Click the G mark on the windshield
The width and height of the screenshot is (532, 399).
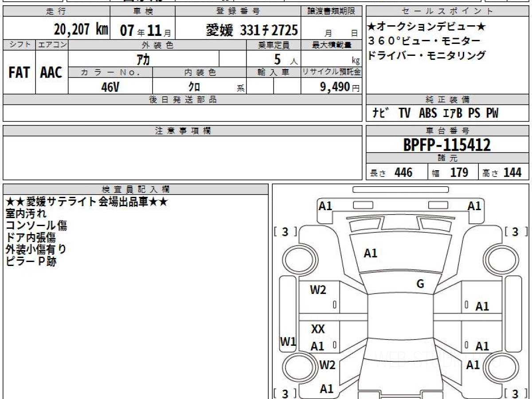pyautogui.click(x=421, y=284)
